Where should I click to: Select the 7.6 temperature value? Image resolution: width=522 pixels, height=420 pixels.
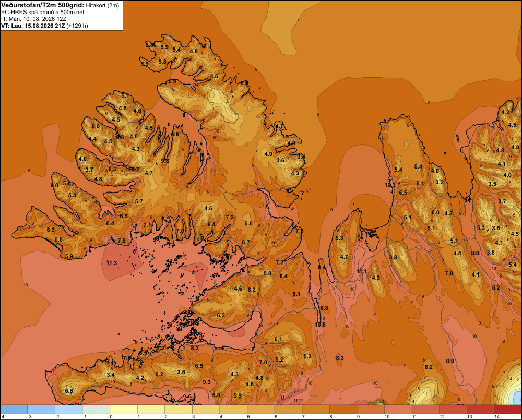[127, 358]
